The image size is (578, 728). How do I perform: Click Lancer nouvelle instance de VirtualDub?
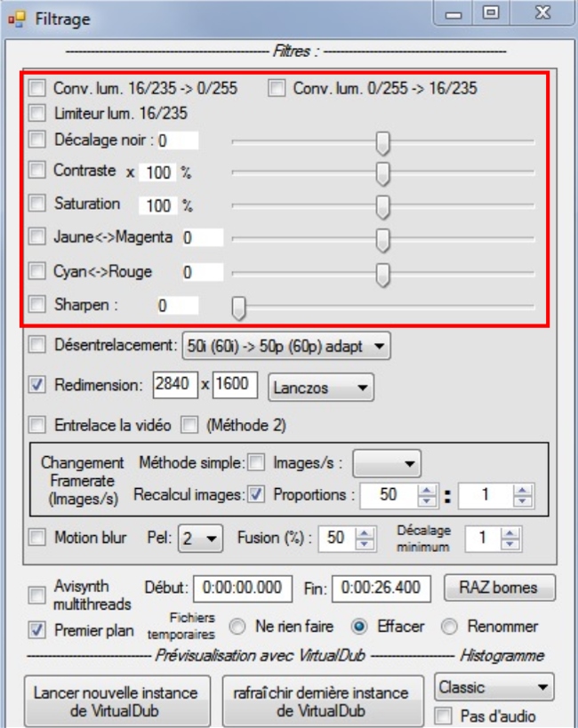117,701
